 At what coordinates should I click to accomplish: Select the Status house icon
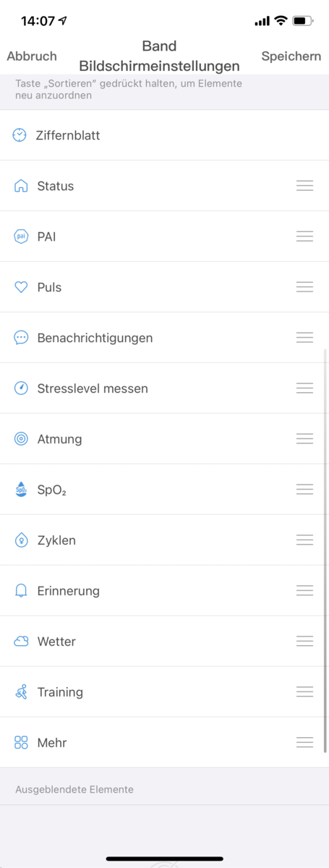point(22,186)
